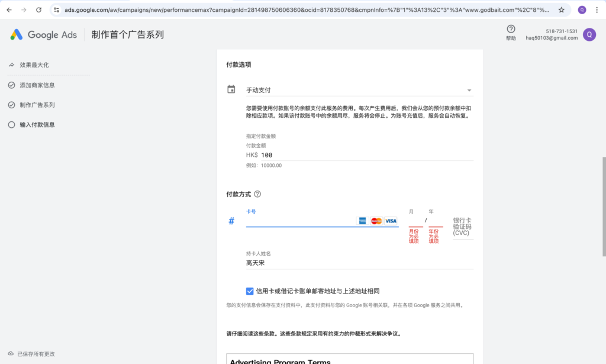Select the 输入付款信息 step
606x364 pixels.
(x=37, y=125)
